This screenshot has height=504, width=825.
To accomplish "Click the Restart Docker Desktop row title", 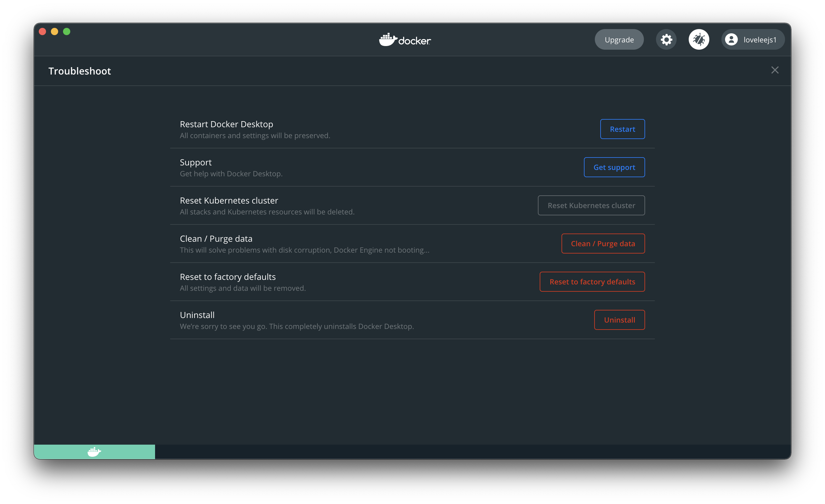I will pyautogui.click(x=226, y=124).
